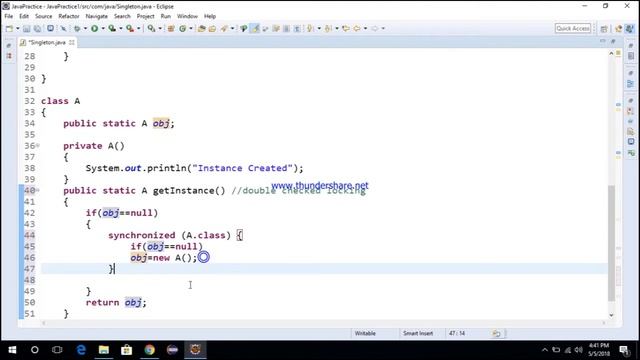Close the Singleton.java tab
Image resolution: width=640 pixels, height=360 pixels.
pyautogui.click(x=72, y=42)
